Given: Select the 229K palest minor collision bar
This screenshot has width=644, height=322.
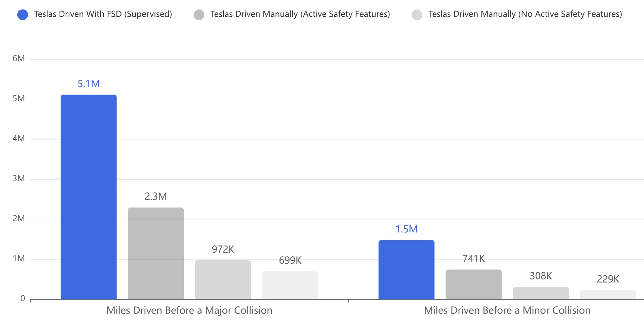Looking at the screenshot, I should [608, 295].
